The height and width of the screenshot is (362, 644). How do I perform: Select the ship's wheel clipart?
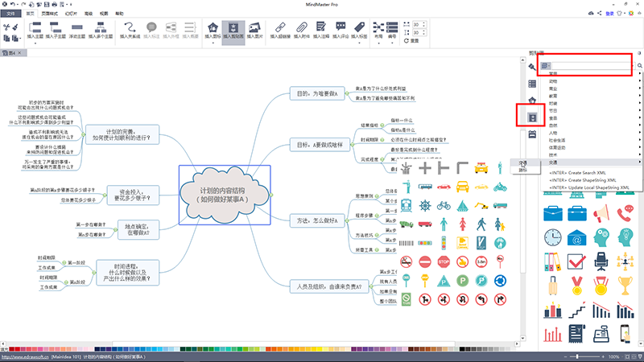pyautogui.click(x=425, y=205)
